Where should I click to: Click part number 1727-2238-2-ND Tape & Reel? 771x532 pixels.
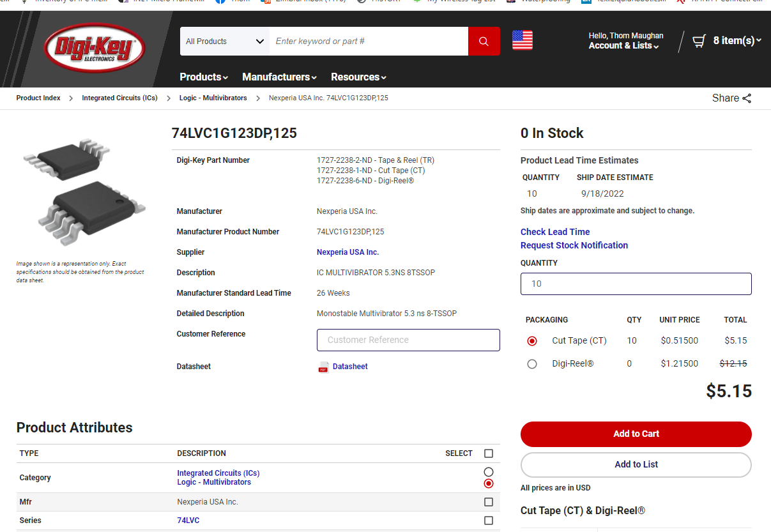click(x=376, y=160)
